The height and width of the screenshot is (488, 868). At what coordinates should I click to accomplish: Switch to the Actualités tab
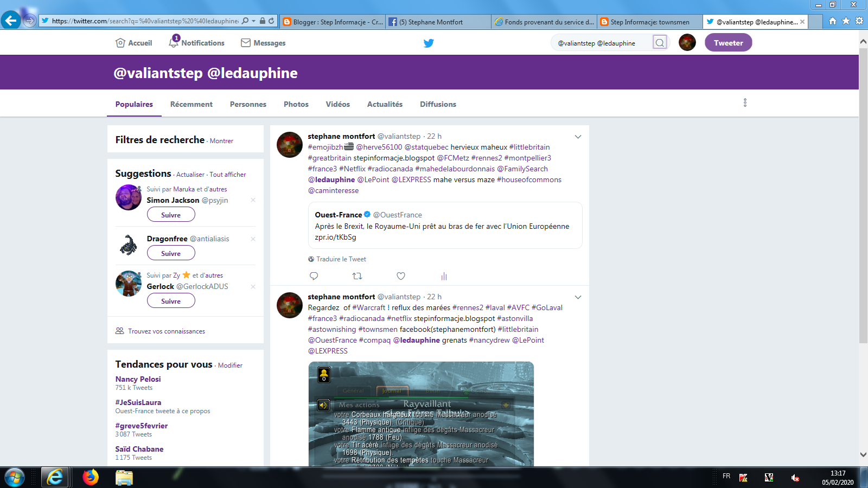click(x=385, y=104)
